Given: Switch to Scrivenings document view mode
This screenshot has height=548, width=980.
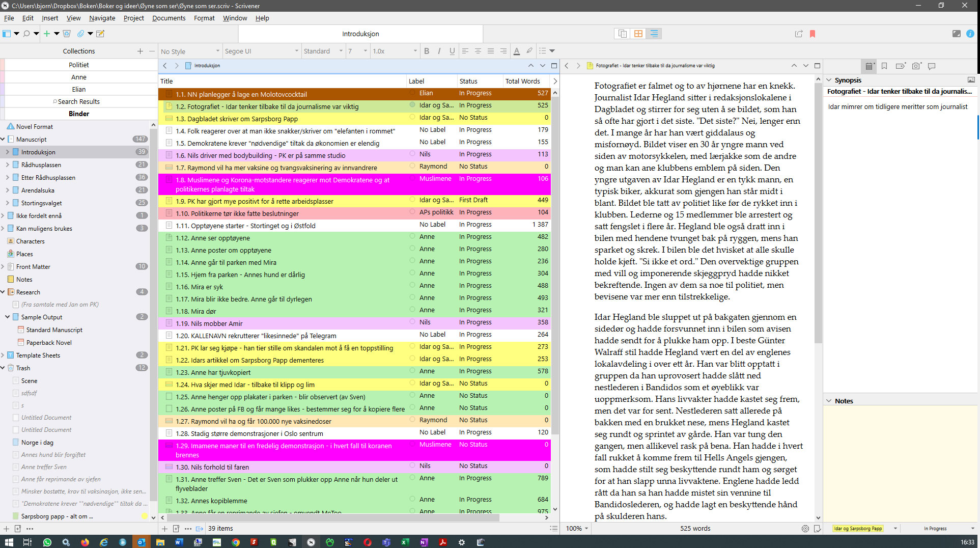Looking at the screenshot, I should [x=622, y=34].
